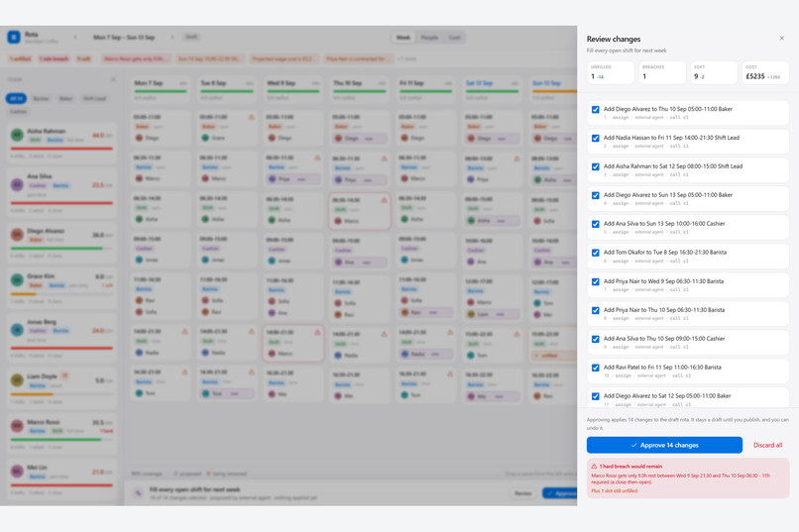Switch to the Week tab

point(403,38)
